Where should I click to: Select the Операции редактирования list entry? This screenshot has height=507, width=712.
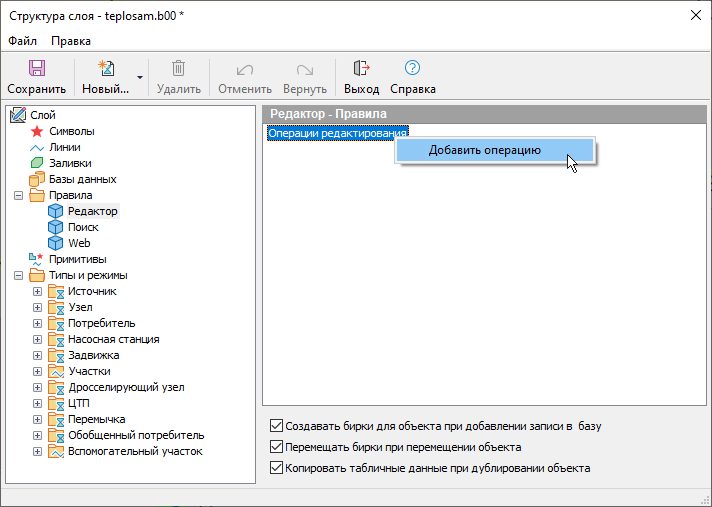(x=337, y=133)
